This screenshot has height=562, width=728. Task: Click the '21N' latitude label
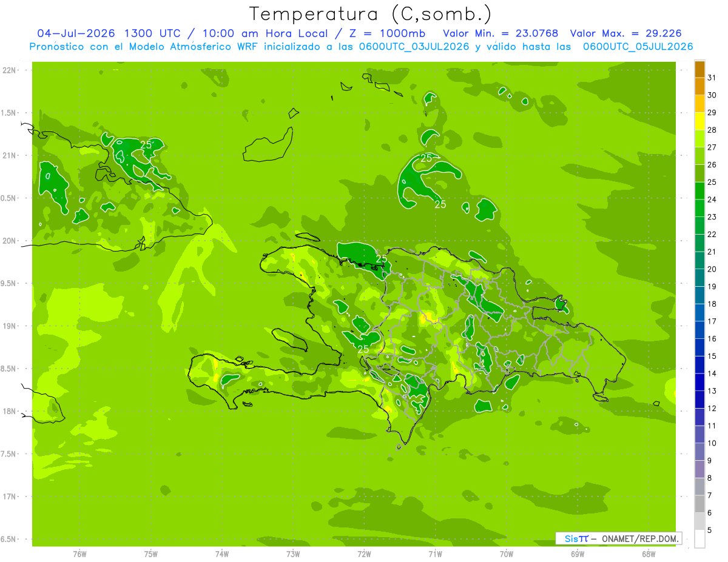[x=9, y=155]
